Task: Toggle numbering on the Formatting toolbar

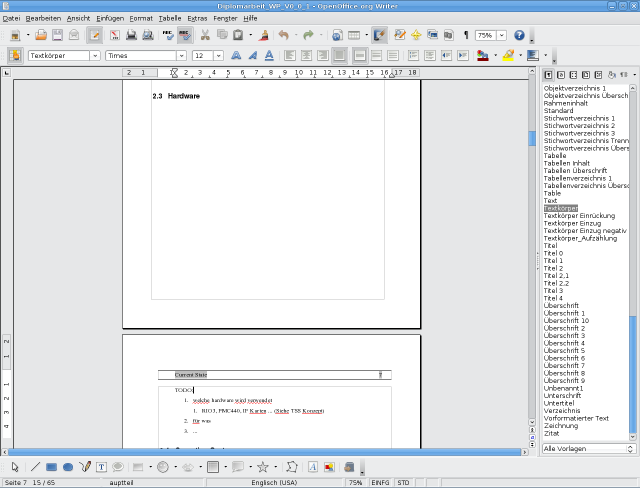Action: point(413,55)
